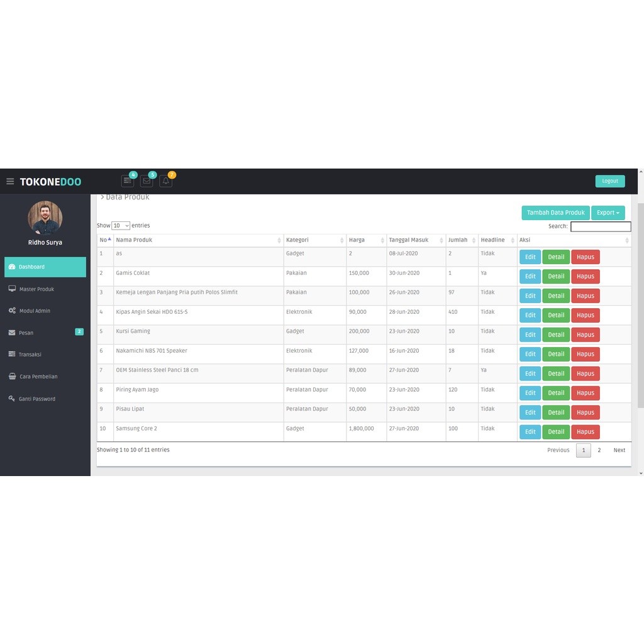Click the basket icon beside Cara Pembelian
The image size is (644, 644).
pyautogui.click(x=13, y=376)
